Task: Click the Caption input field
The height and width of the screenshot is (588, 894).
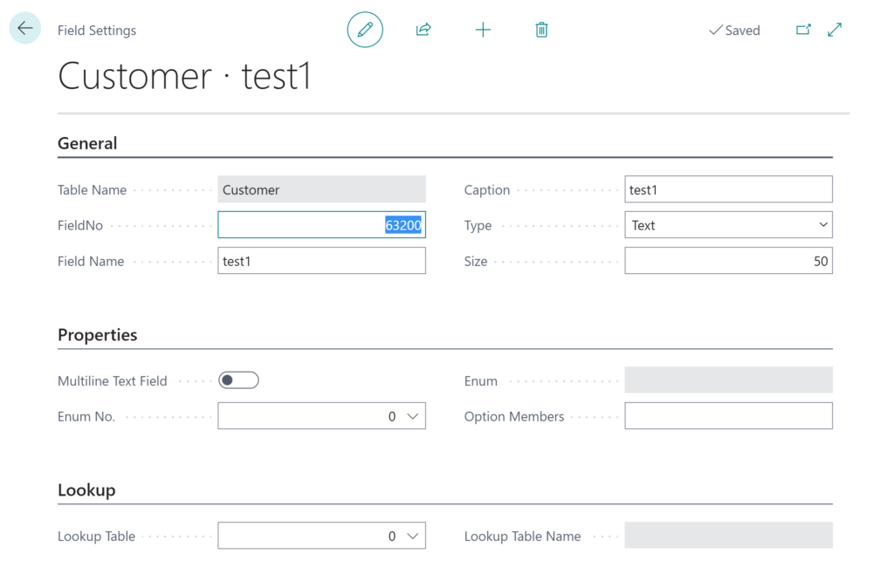Action: 728,189
